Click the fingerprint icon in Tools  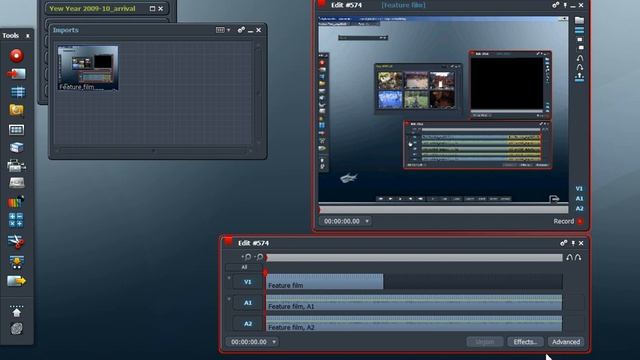16,329
